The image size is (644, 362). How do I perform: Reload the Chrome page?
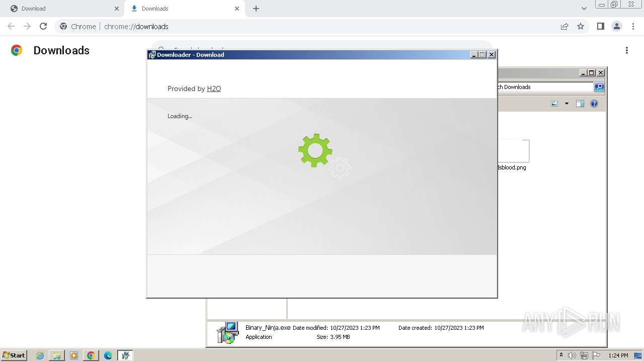tap(43, 26)
